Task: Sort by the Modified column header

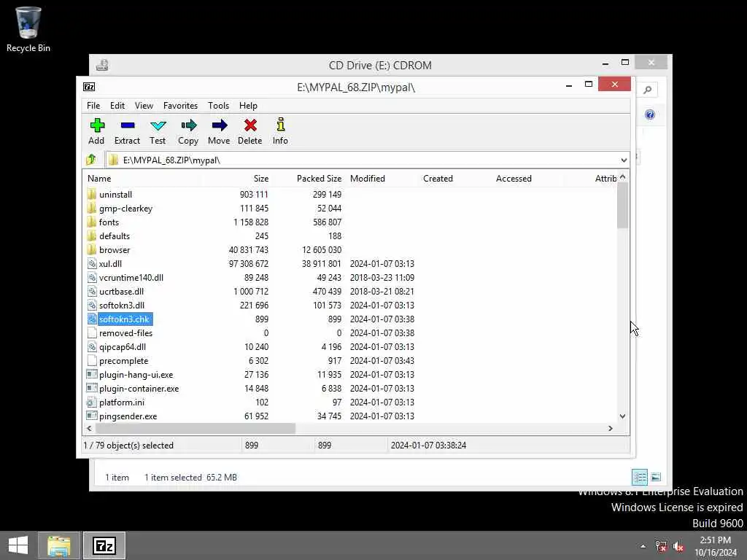Action: tap(382, 179)
